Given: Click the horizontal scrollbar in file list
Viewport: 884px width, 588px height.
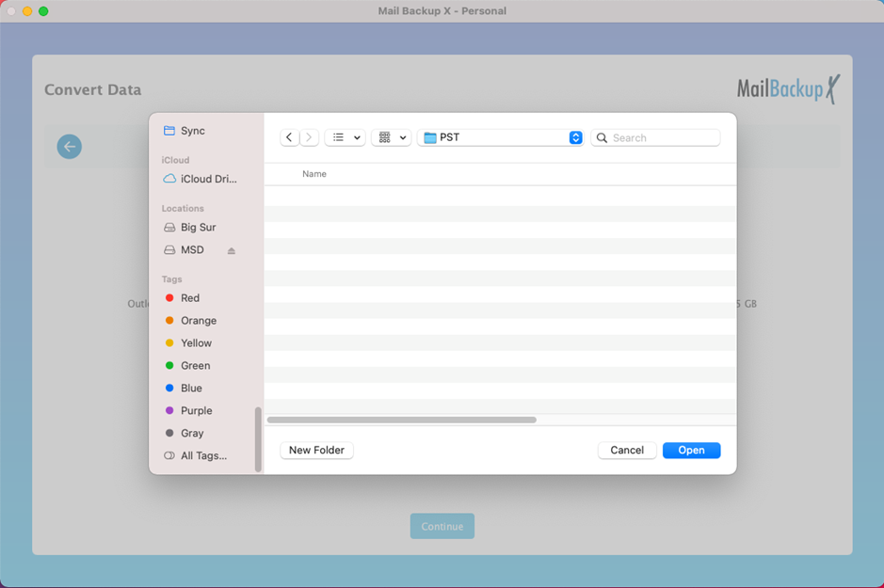Looking at the screenshot, I should pos(401,420).
